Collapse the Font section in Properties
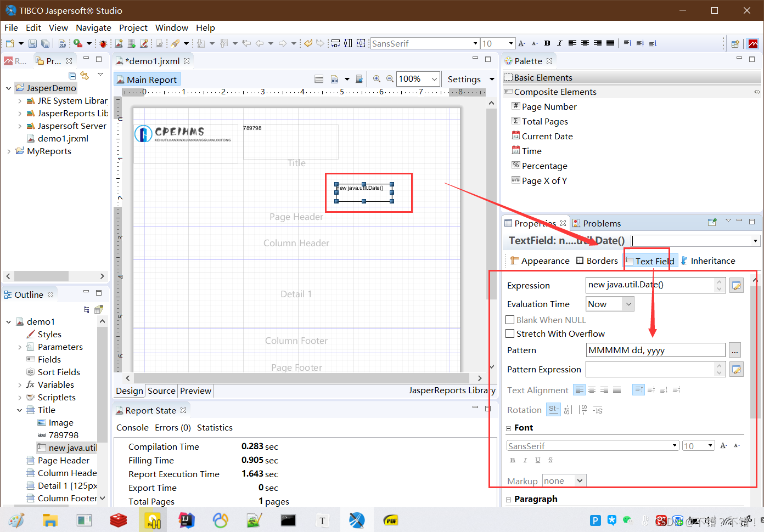This screenshot has width=764, height=532. pyautogui.click(x=509, y=428)
